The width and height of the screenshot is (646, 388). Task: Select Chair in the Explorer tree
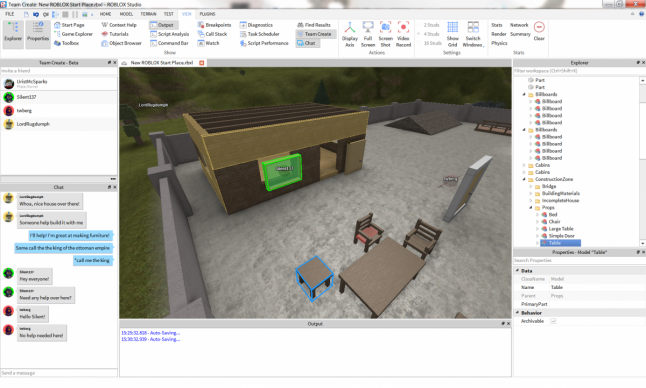pos(554,222)
